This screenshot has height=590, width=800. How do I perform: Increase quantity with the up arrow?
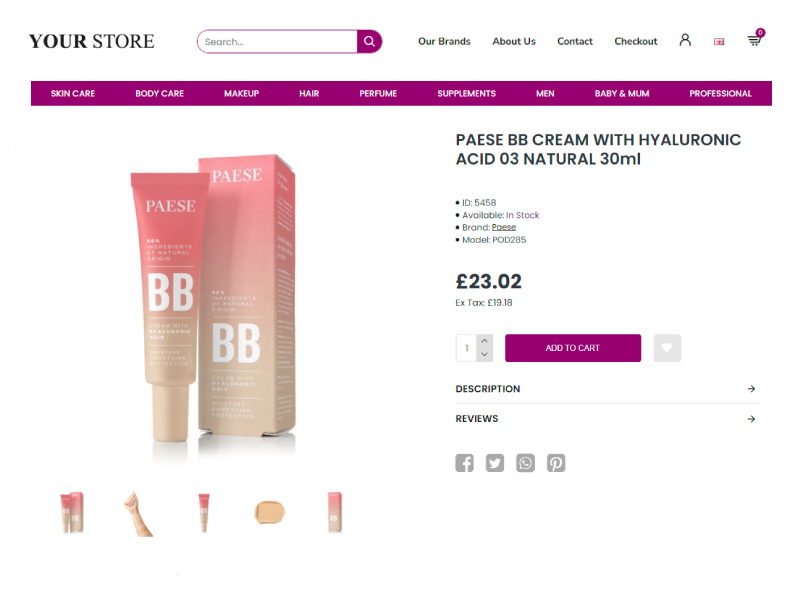coord(484,341)
